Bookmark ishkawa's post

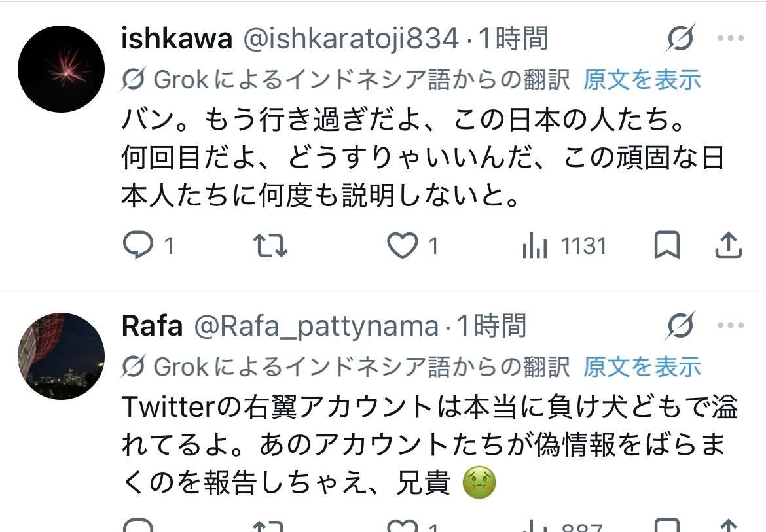(x=667, y=245)
